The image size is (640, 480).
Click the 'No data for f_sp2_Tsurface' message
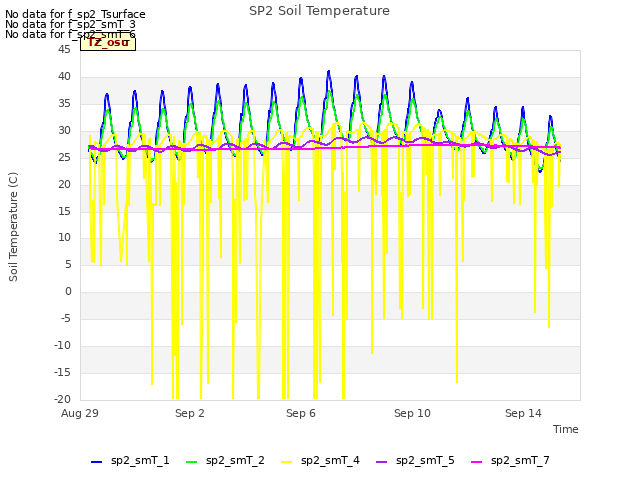pos(75,14)
